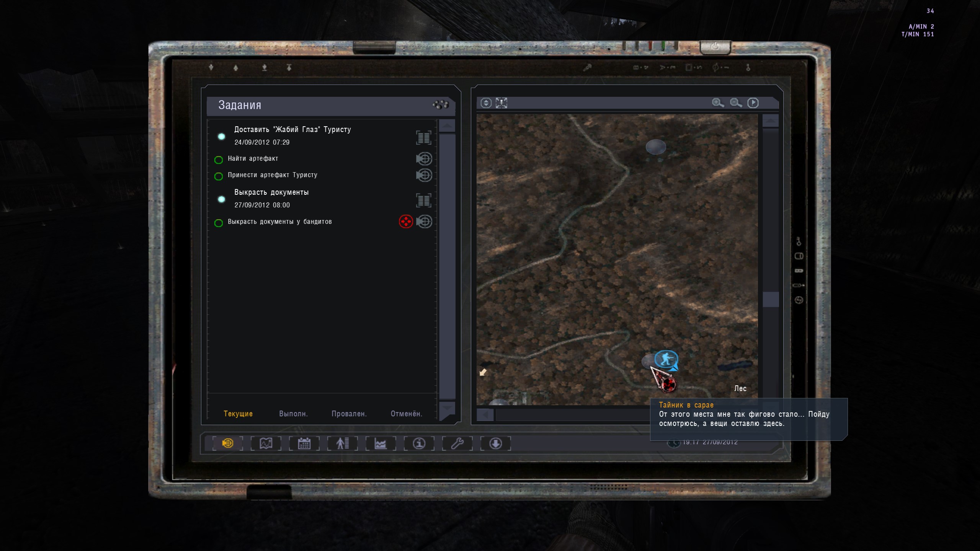Switch to the 'Выполн.' tab
980x551 pixels.
pos(293,414)
